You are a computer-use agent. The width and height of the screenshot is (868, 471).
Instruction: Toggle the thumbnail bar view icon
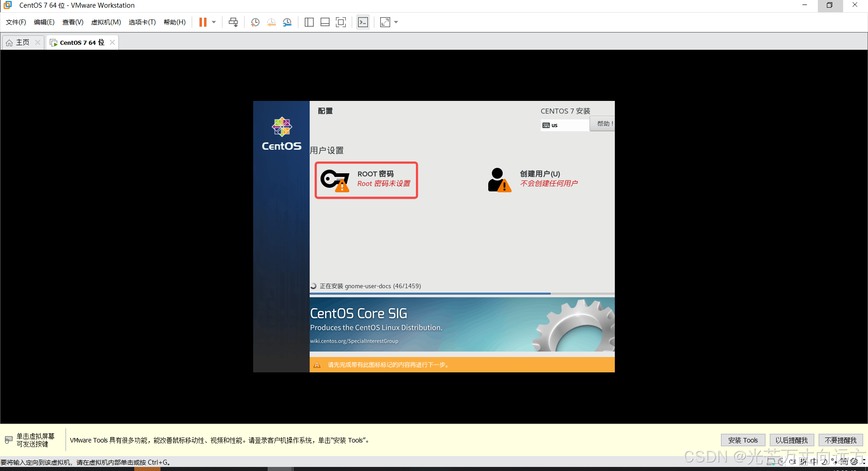point(325,22)
